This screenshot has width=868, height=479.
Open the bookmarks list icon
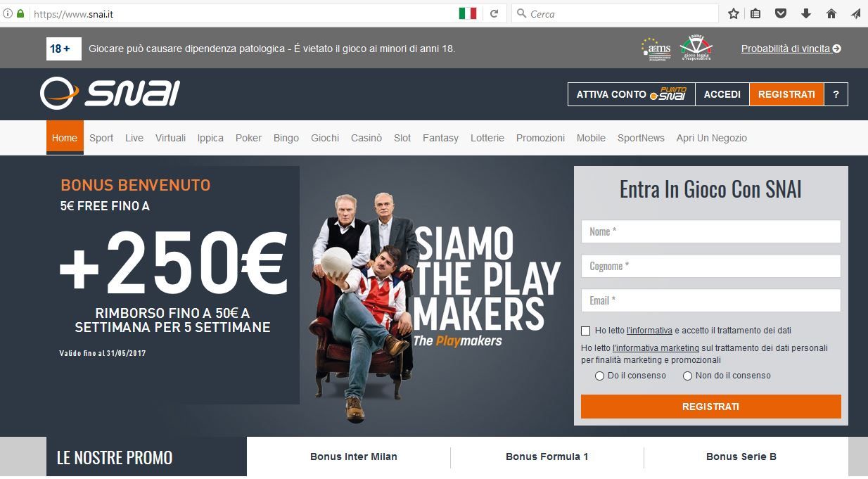pos(756,13)
